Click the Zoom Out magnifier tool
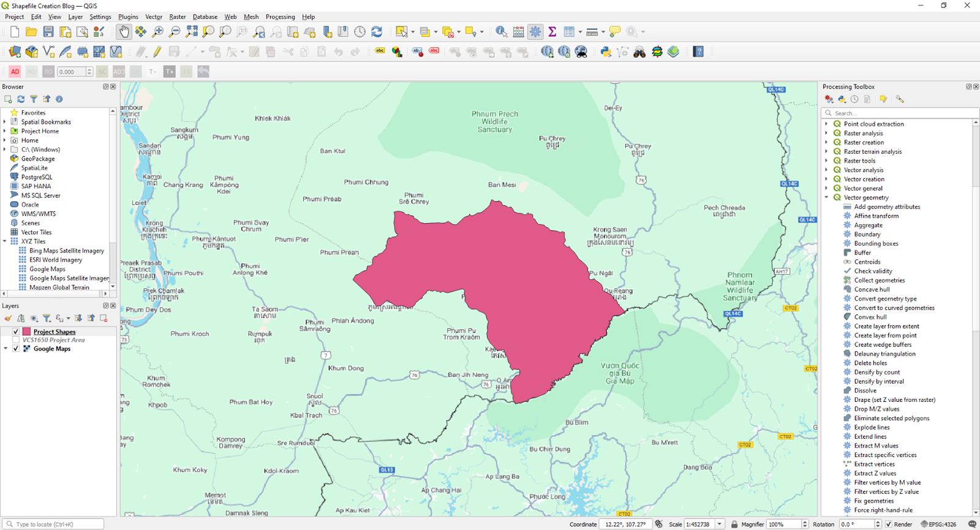This screenshot has height=530, width=980. coord(175,32)
